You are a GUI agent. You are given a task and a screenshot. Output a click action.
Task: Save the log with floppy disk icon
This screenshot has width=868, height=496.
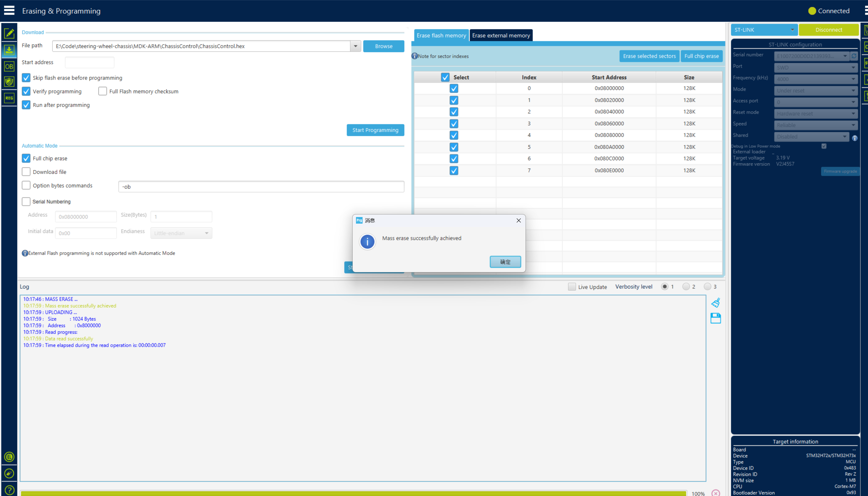point(716,318)
